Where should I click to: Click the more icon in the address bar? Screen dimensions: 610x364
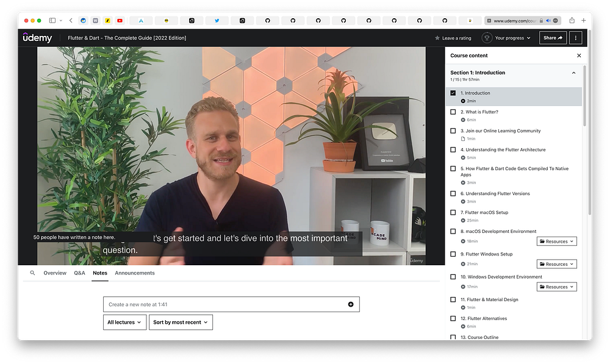(x=555, y=21)
